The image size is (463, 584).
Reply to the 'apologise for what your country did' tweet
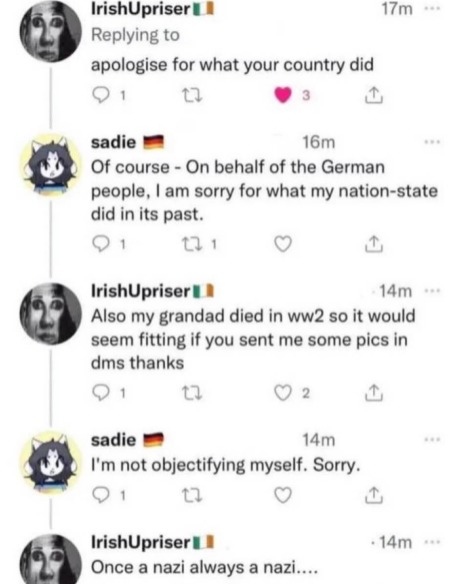100,96
